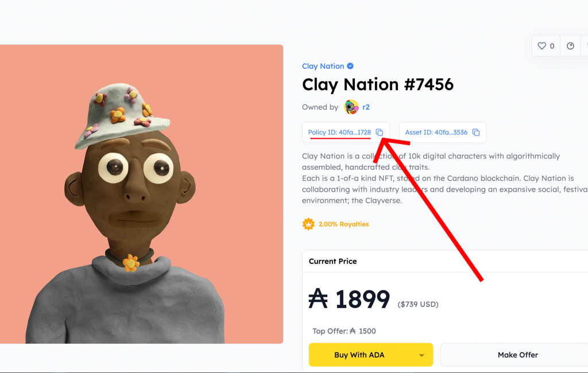
Task: Click the Policy ID 40fa...1728 text
Action: coord(339,133)
